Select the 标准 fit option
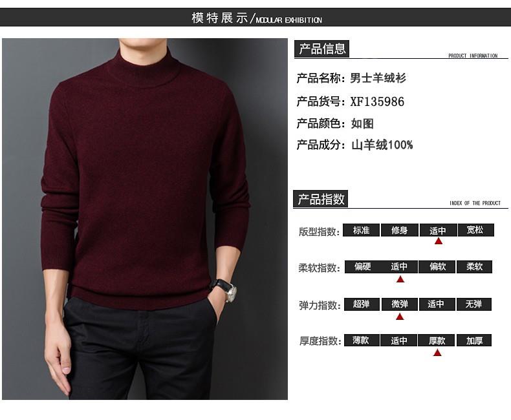This screenshot has height=420, width=511. (361, 230)
